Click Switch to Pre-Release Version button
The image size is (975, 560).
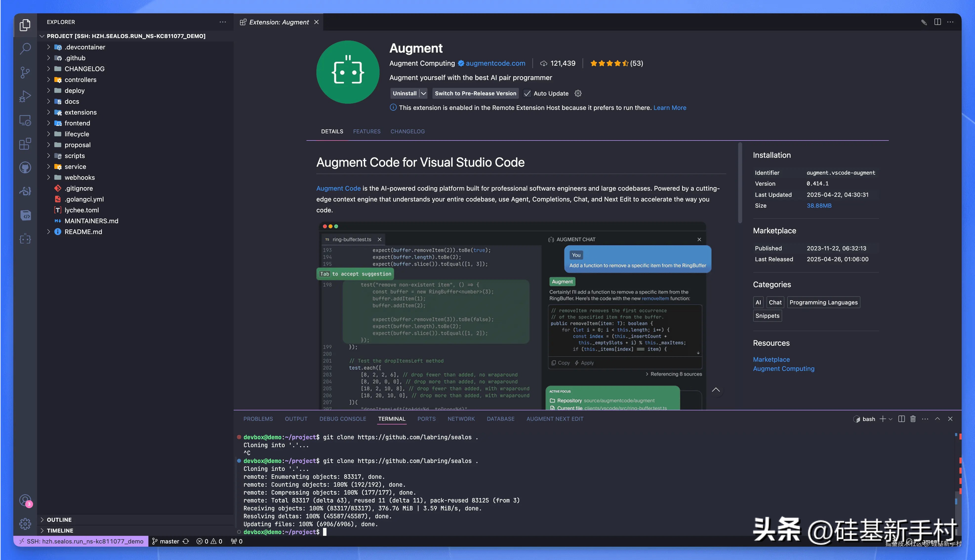click(475, 94)
